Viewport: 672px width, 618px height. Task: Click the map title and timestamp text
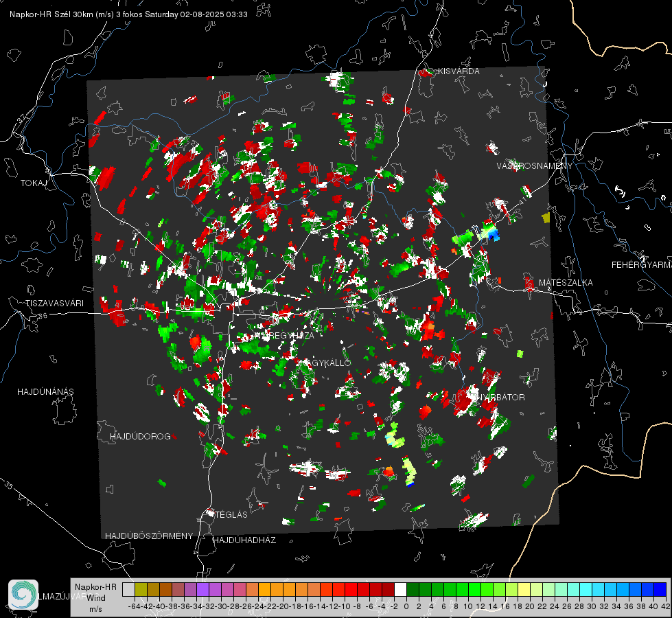coord(128,14)
